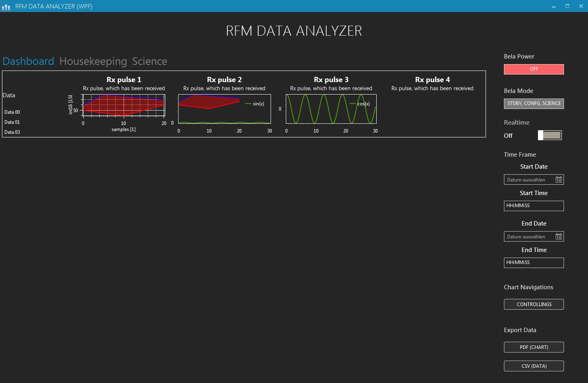Screen dimensions: 588x383
Task: Switch to the Housekeeping tab
Action: [x=92, y=61]
